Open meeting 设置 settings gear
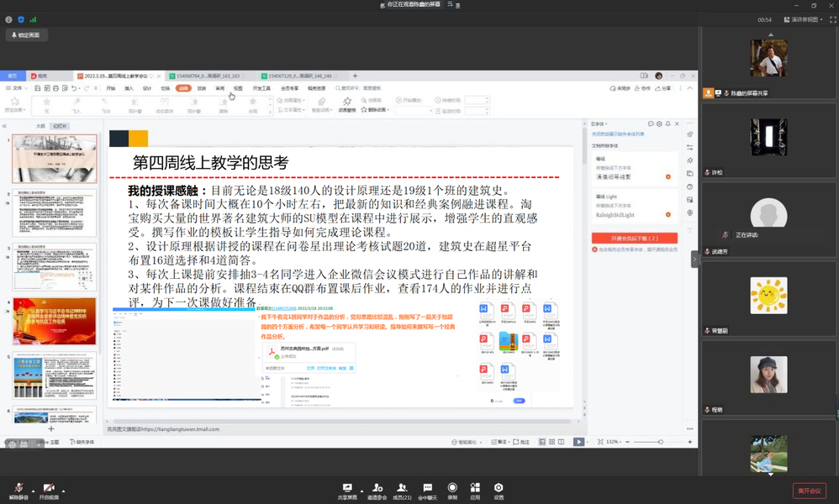The image size is (839, 504). click(x=499, y=488)
